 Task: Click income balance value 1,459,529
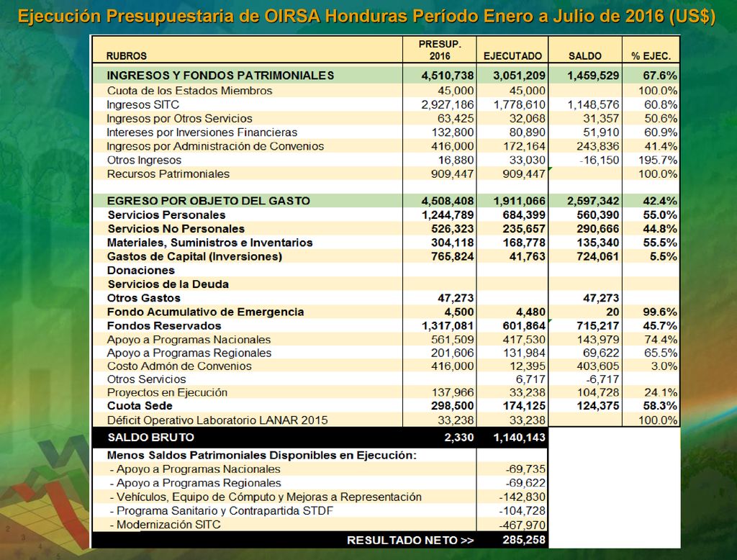click(x=593, y=76)
